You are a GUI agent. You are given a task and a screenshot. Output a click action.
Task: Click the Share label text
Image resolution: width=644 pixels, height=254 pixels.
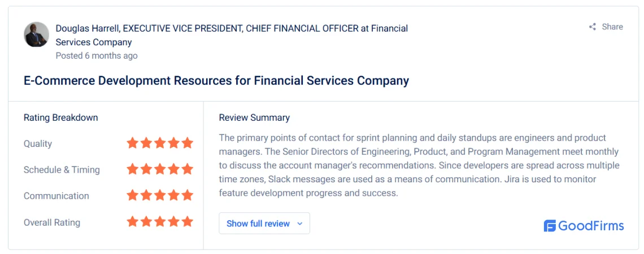coord(612,27)
